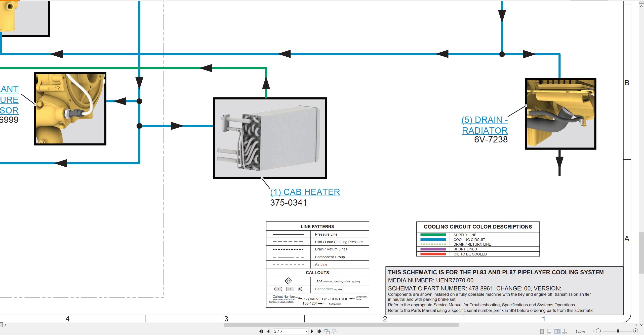The image size is (644, 335).
Task: Click the green SUPPLY LINE color swatch
Action: click(x=433, y=235)
